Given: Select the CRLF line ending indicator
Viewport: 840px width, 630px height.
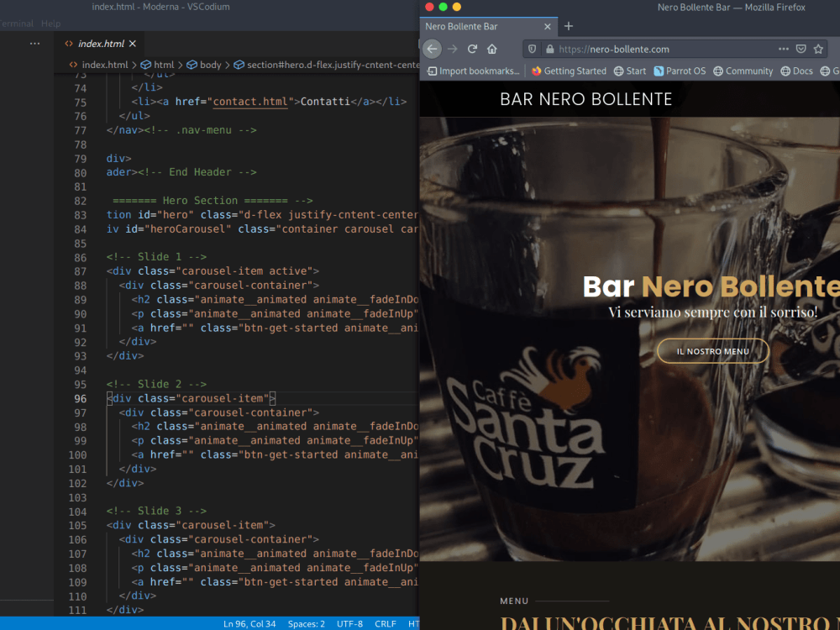Looking at the screenshot, I should click(386, 623).
